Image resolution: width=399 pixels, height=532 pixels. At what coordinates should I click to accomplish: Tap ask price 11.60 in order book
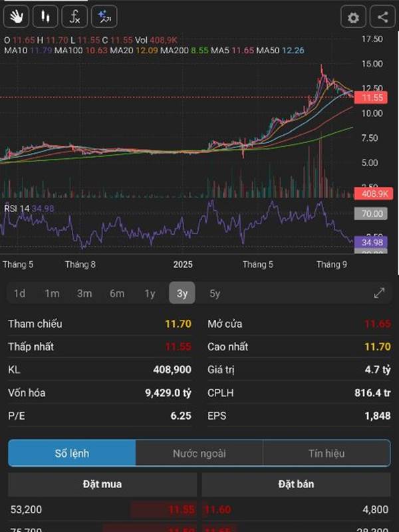click(x=217, y=509)
